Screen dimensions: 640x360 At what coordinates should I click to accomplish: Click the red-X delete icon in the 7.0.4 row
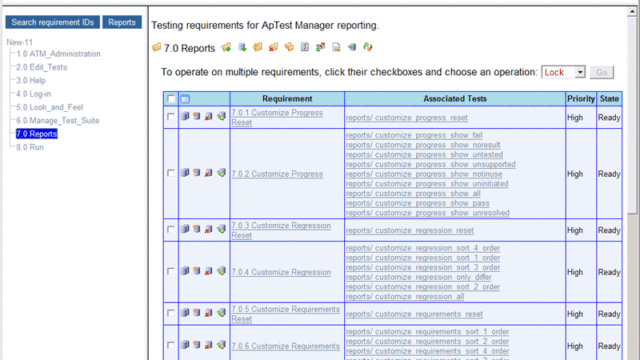pyautogui.click(x=209, y=271)
